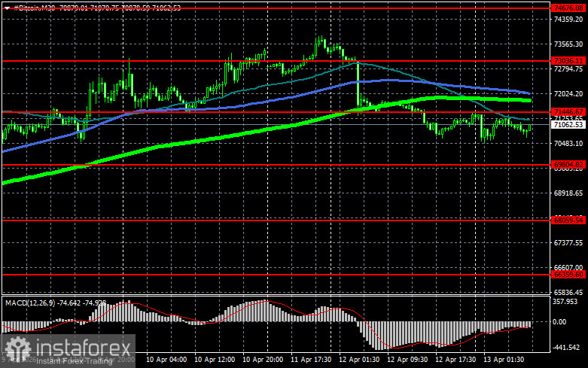Click the 66607.00 price axis value

568,268
